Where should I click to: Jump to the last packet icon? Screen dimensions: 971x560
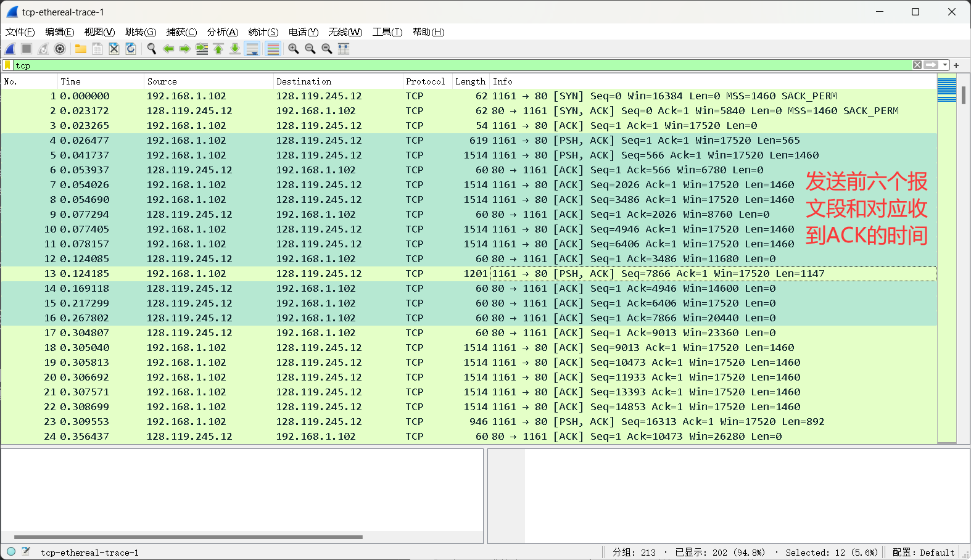click(235, 49)
